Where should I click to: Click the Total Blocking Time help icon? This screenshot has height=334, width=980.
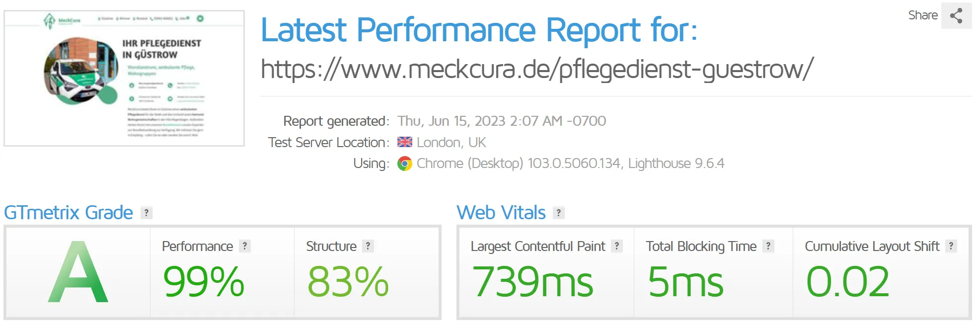[x=768, y=246]
